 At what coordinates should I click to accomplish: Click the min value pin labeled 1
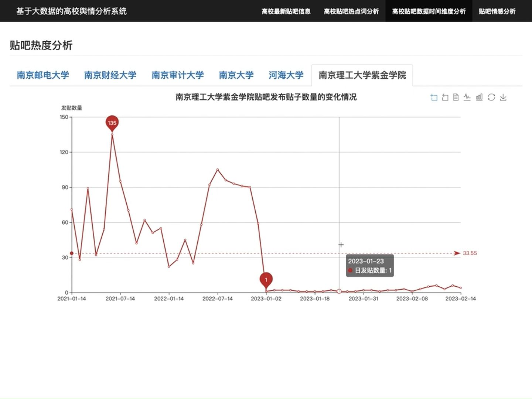coord(266,280)
